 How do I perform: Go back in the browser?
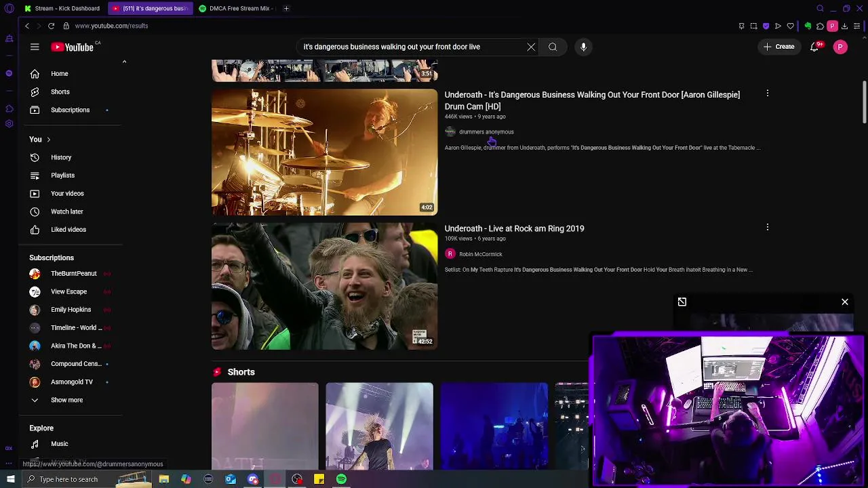point(27,26)
